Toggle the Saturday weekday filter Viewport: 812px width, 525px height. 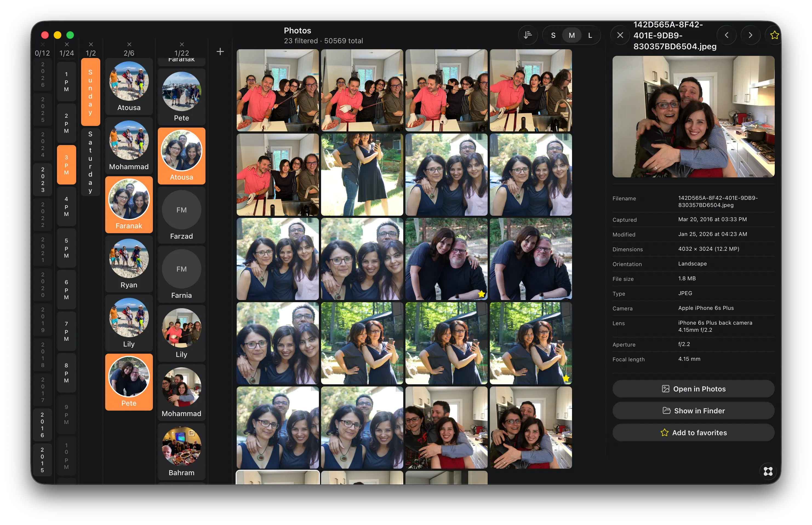[x=90, y=162]
